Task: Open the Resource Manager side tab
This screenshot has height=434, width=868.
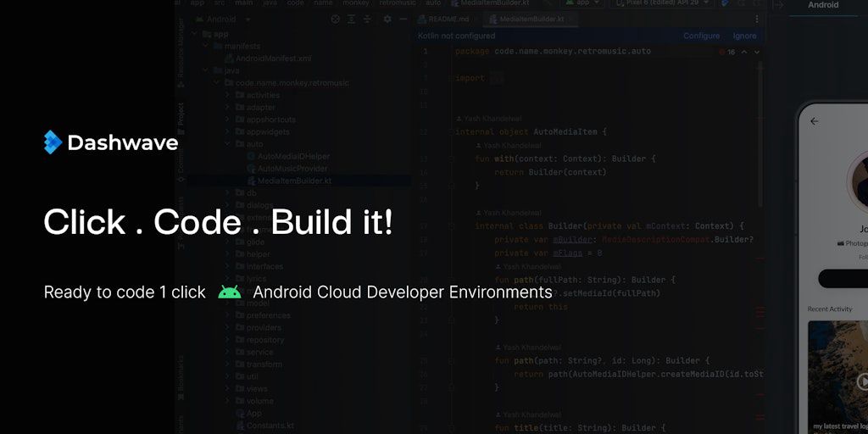Action: tap(181, 53)
